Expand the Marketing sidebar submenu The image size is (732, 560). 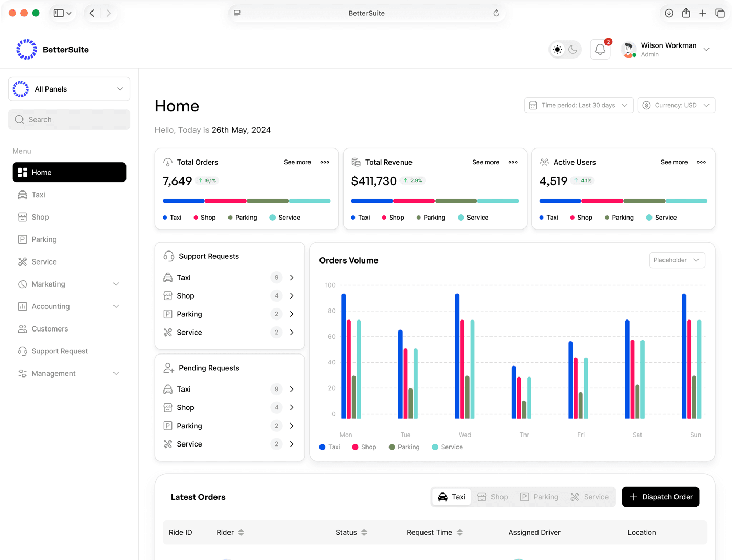point(116,284)
